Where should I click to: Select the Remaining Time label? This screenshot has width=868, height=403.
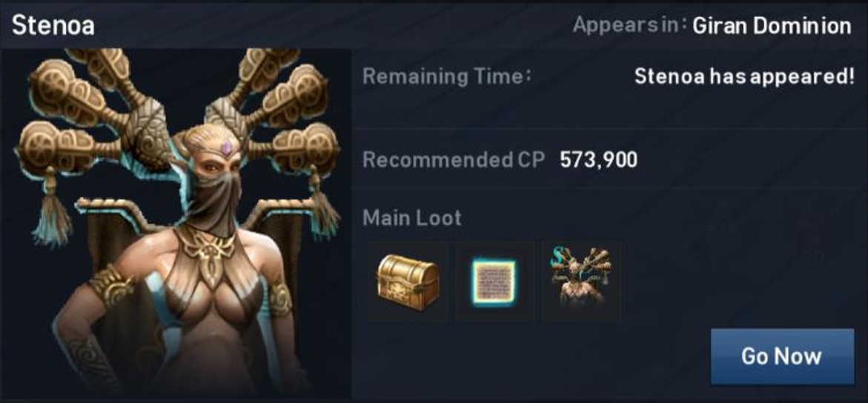pos(447,76)
